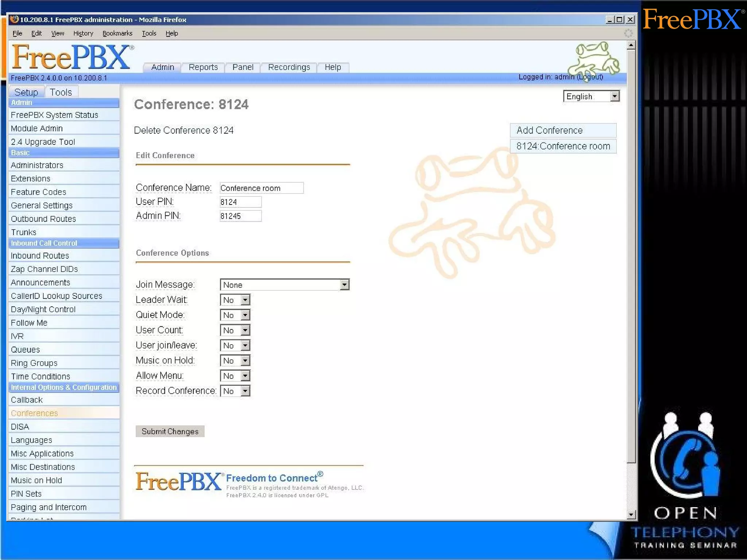Click Delete Conference 8124 link
The width and height of the screenshot is (747, 560).
click(x=183, y=131)
